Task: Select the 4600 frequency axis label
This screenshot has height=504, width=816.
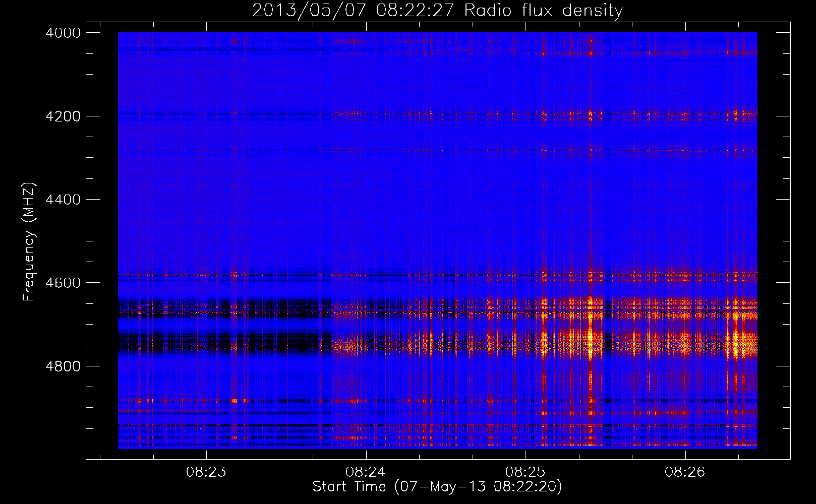Action: (x=63, y=283)
